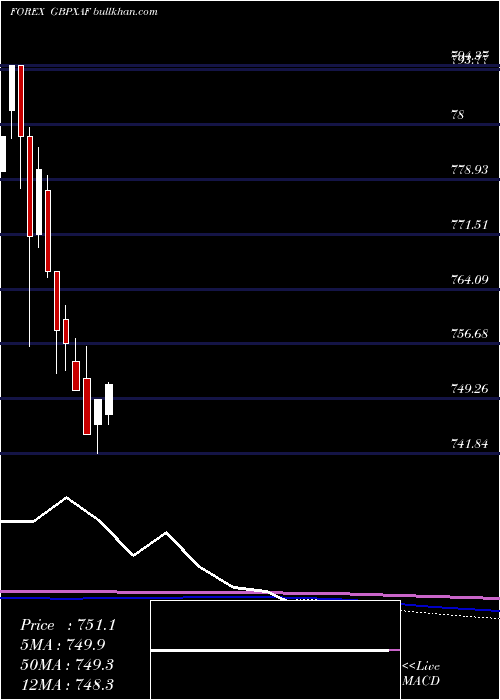This screenshot has height=700, width=500.
Task: Click the last white candlestick on the chart
Action: (x=109, y=400)
